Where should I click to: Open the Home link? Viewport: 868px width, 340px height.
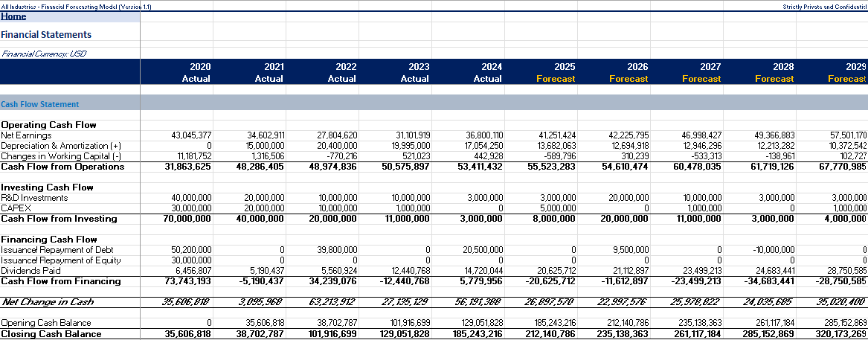pos(13,16)
